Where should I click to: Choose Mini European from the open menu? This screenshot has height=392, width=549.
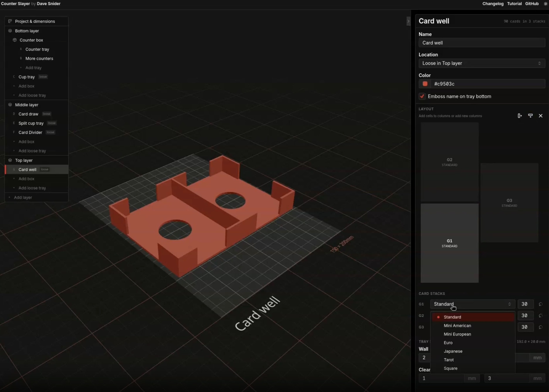coord(457,334)
